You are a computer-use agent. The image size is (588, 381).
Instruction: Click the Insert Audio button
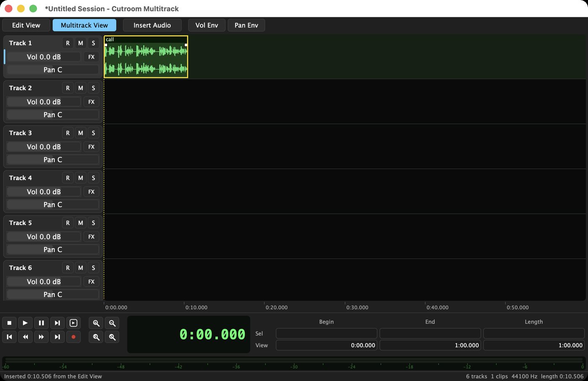(152, 25)
